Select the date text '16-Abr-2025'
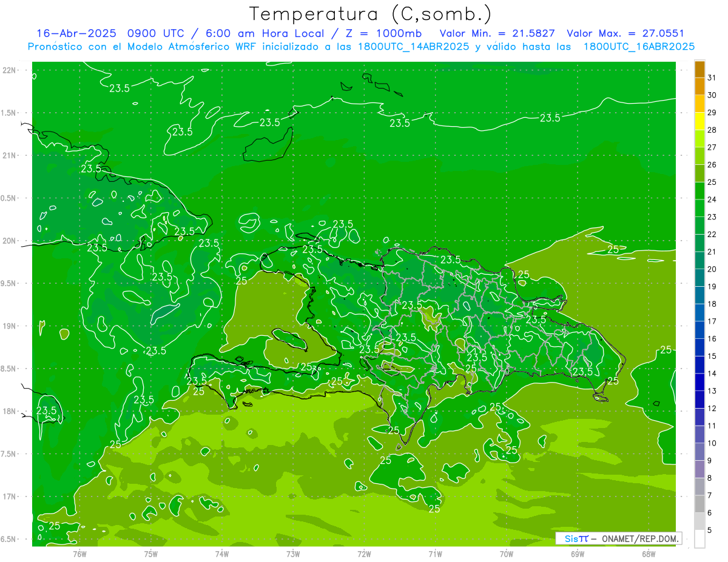The image size is (728, 562). click(x=76, y=34)
